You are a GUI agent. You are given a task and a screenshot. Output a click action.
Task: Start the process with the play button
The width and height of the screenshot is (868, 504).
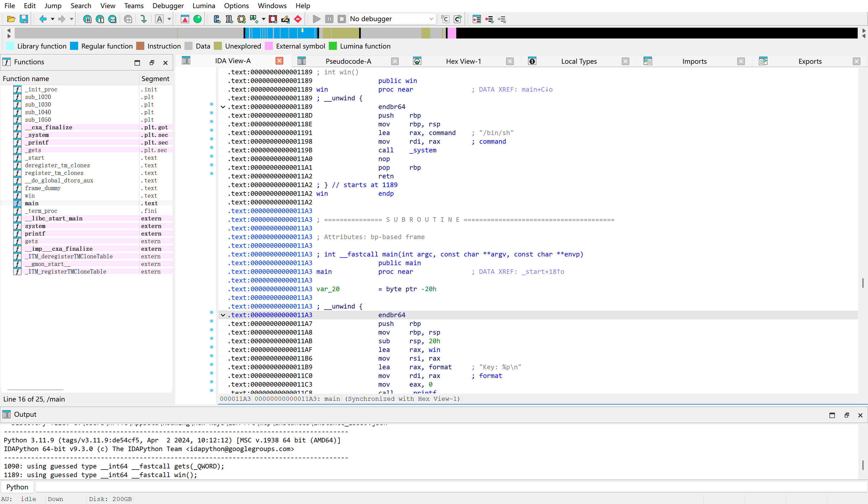tap(317, 19)
